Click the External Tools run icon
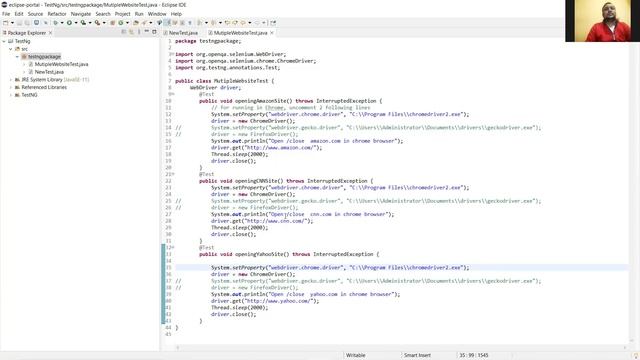This screenshot has height=360, width=640. pyautogui.click(x=98, y=23)
